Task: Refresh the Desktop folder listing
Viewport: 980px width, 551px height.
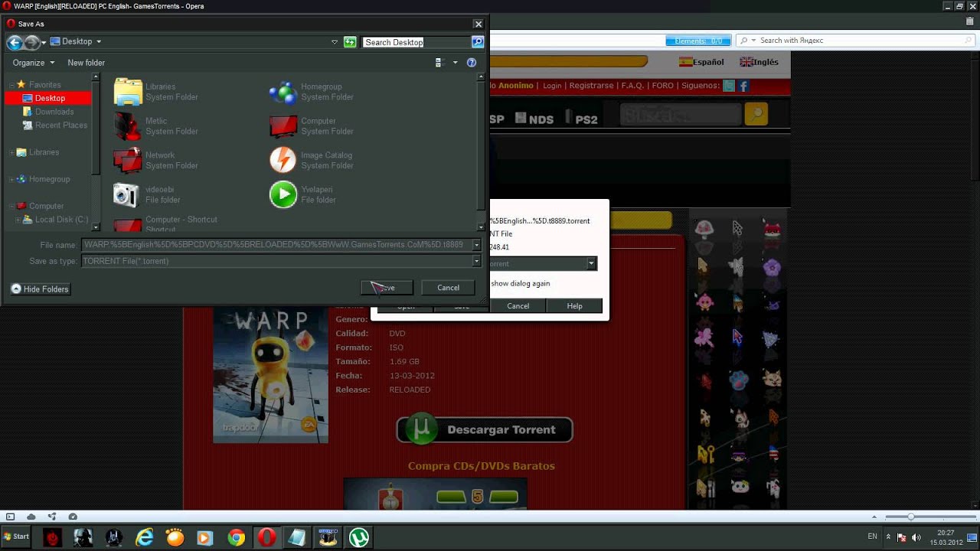Action: (350, 42)
